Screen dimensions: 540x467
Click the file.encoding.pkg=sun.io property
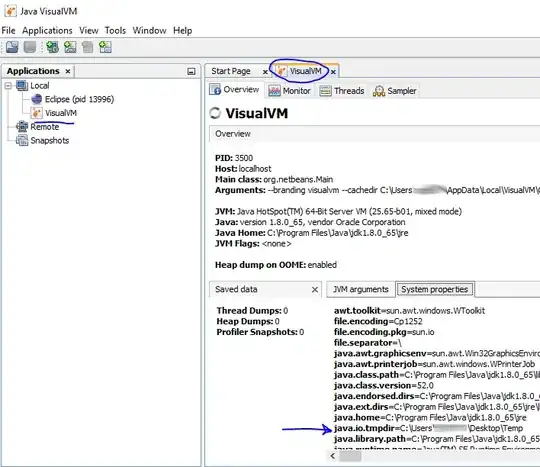pos(384,332)
